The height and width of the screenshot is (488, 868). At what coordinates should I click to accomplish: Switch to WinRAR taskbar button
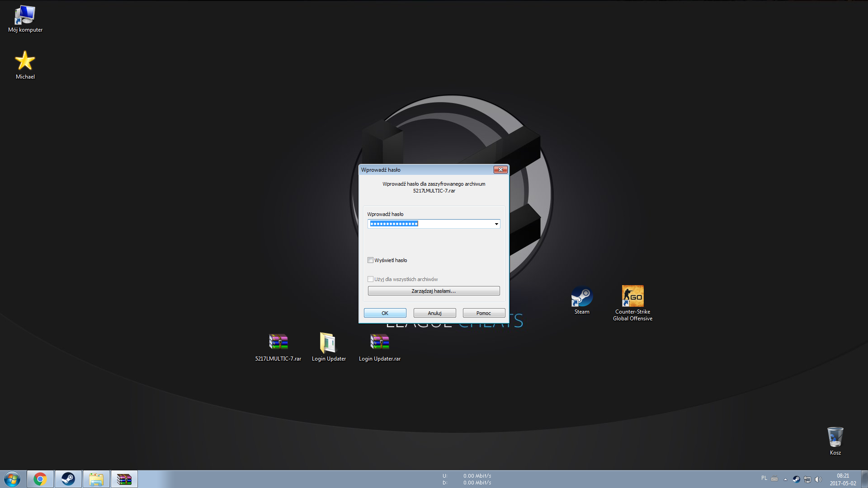124,479
